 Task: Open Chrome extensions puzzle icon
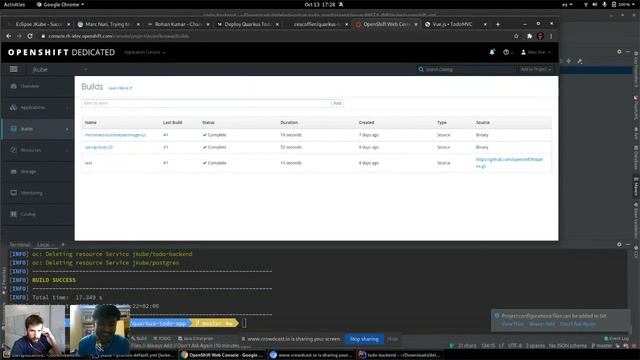(x=529, y=36)
